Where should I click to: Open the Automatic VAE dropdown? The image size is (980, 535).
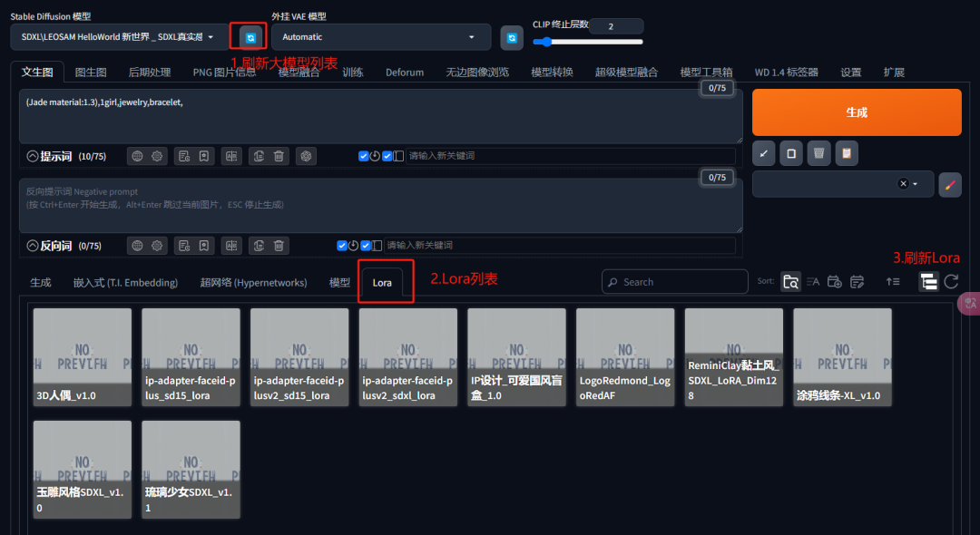click(381, 37)
